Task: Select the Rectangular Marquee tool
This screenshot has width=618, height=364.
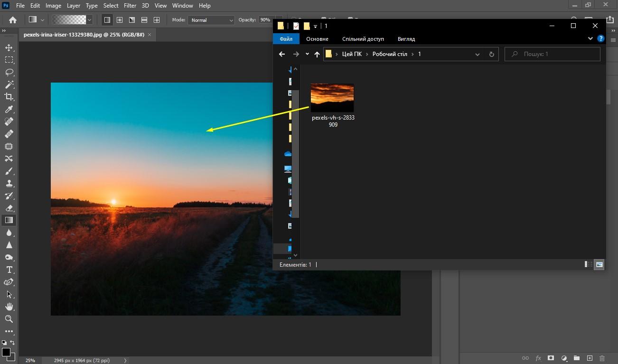Action: (9, 60)
